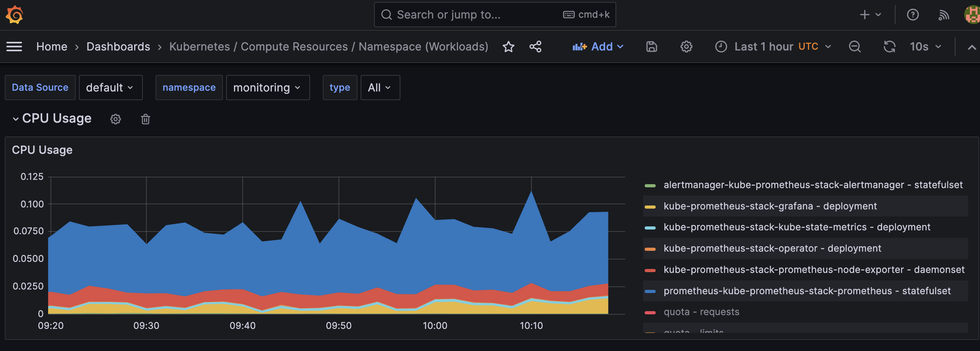Toggle quota - requests series
The height and width of the screenshot is (351, 980).
coord(701,312)
